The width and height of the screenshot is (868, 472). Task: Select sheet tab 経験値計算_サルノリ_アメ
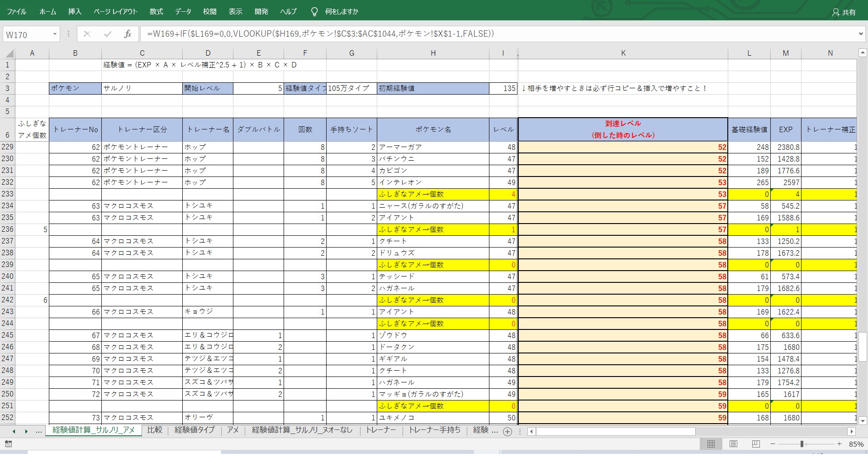click(x=94, y=430)
